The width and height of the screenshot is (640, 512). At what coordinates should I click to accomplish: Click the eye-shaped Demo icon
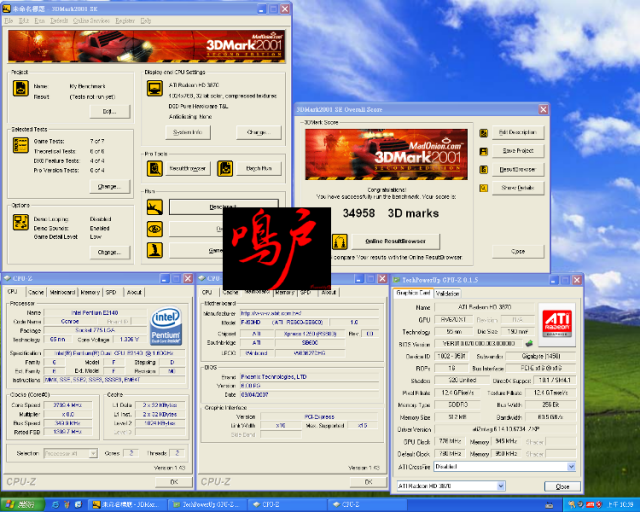point(155,229)
